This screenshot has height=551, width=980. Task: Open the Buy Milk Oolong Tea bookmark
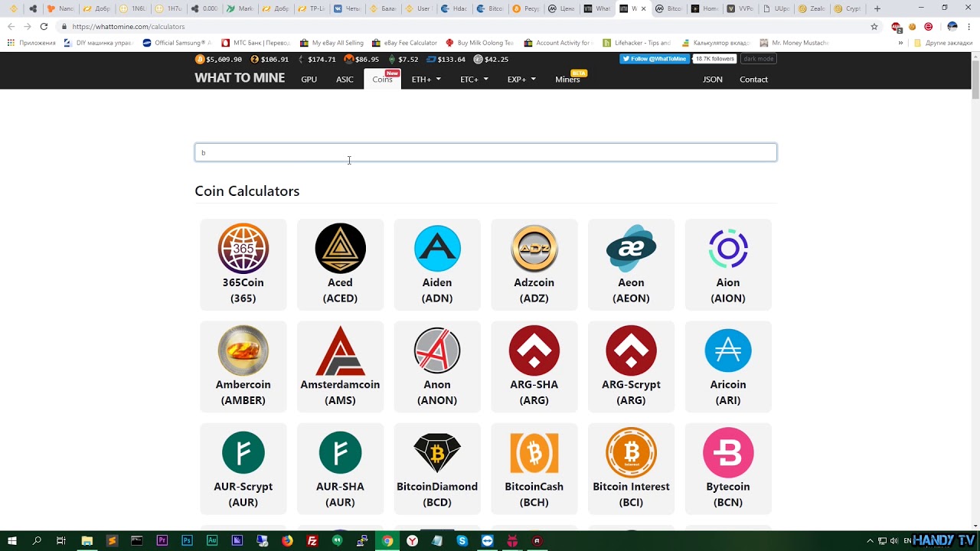(x=479, y=43)
